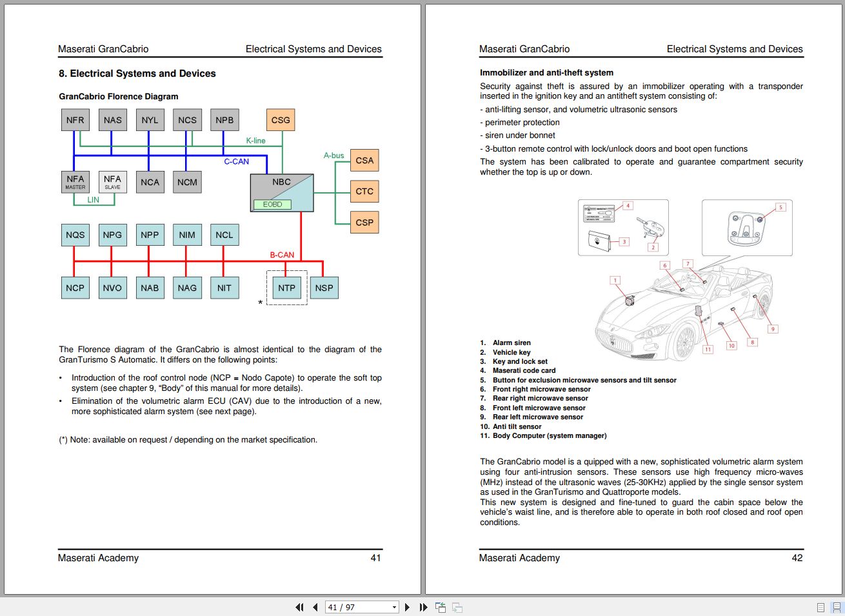
Task: Go to the first page
Action: (x=299, y=607)
